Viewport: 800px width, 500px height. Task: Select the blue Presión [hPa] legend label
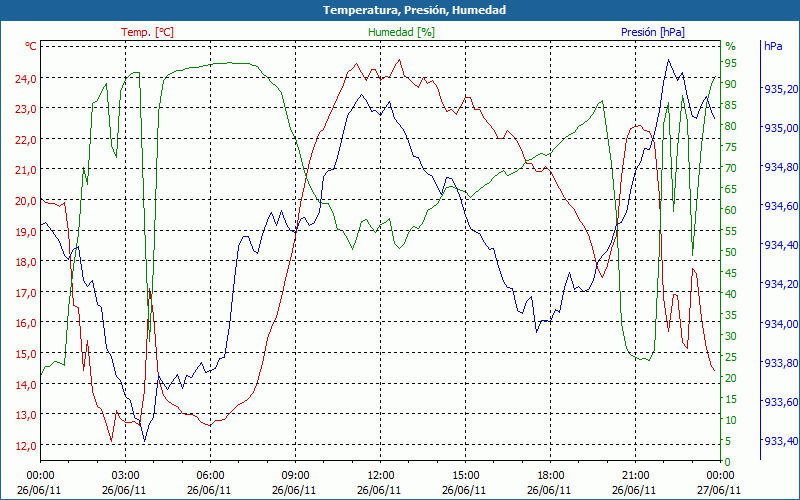click(x=653, y=32)
